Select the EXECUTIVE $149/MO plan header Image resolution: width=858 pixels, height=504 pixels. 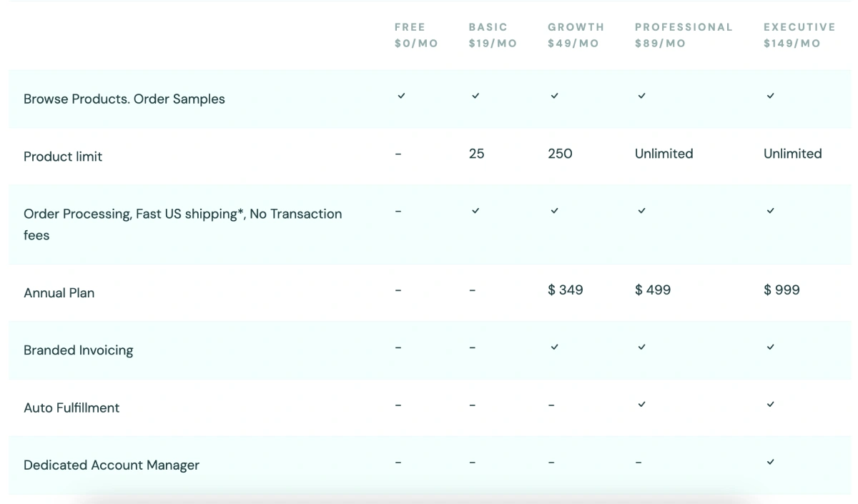(799, 35)
